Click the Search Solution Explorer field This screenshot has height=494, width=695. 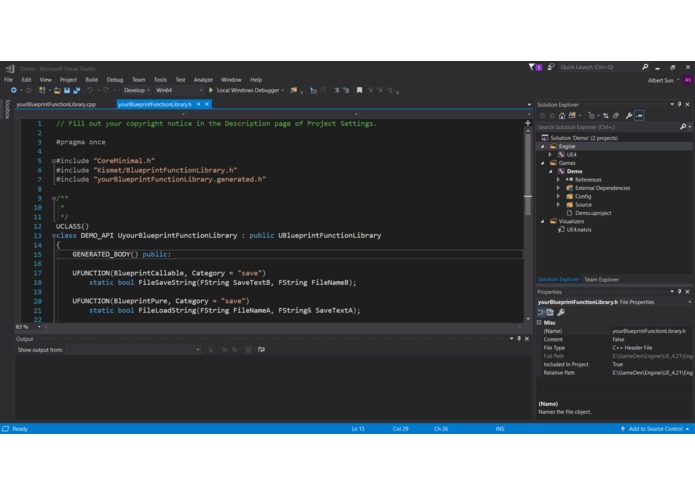[x=607, y=127]
